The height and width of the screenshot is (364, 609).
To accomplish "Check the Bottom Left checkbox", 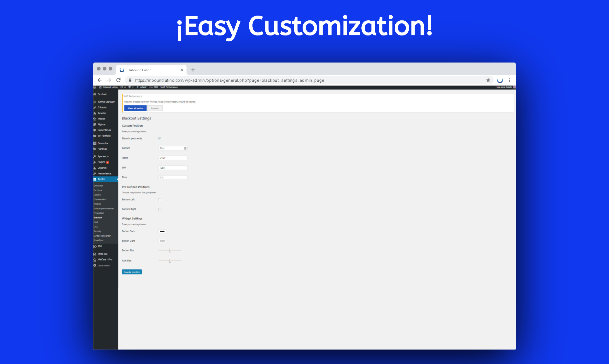I will pos(160,200).
